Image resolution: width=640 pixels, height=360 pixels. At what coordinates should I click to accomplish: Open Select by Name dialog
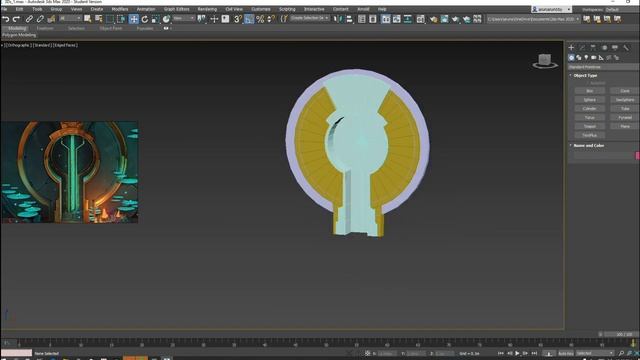(98, 19)
